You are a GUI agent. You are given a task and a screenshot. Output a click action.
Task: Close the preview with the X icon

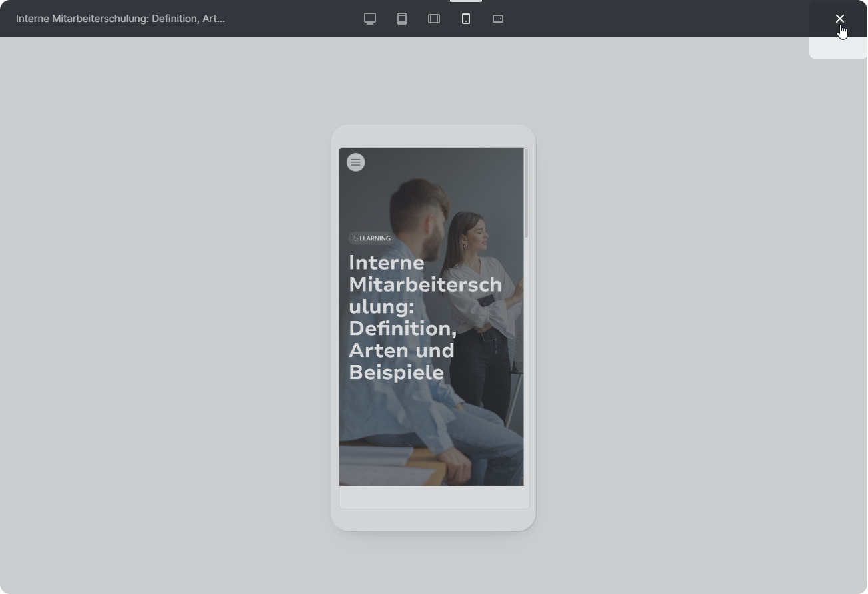pyautogui.click(x=839, y=19)
